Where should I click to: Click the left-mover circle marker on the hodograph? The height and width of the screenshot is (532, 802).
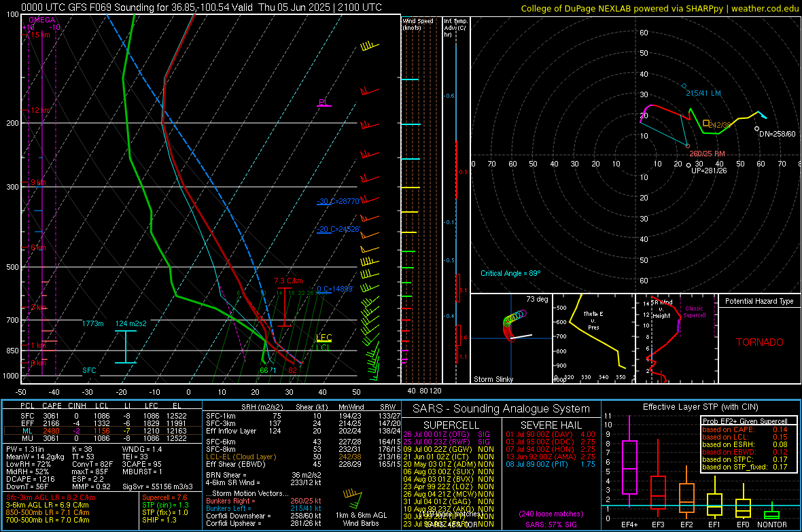tap(684, 86)
